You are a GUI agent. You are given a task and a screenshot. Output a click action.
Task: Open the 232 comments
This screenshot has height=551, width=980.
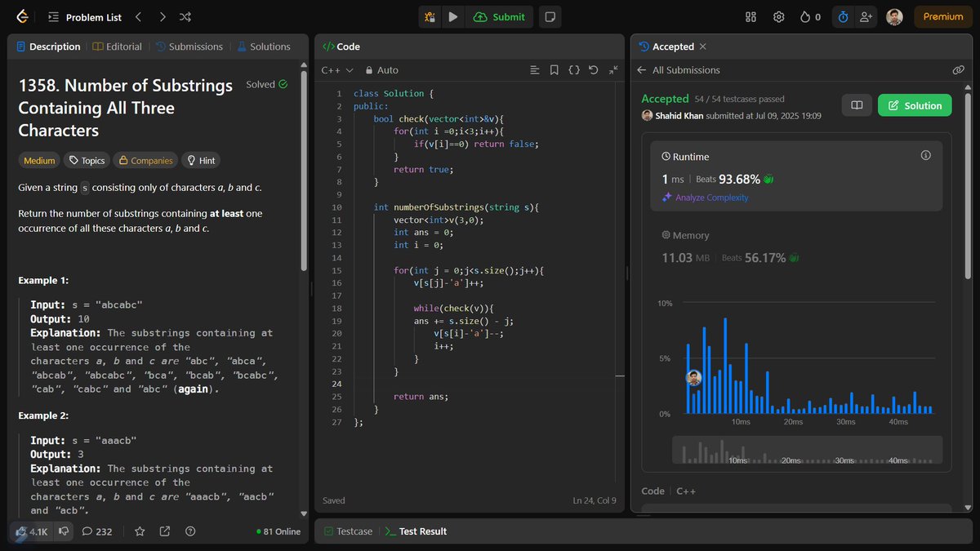[x=97, y=531]
